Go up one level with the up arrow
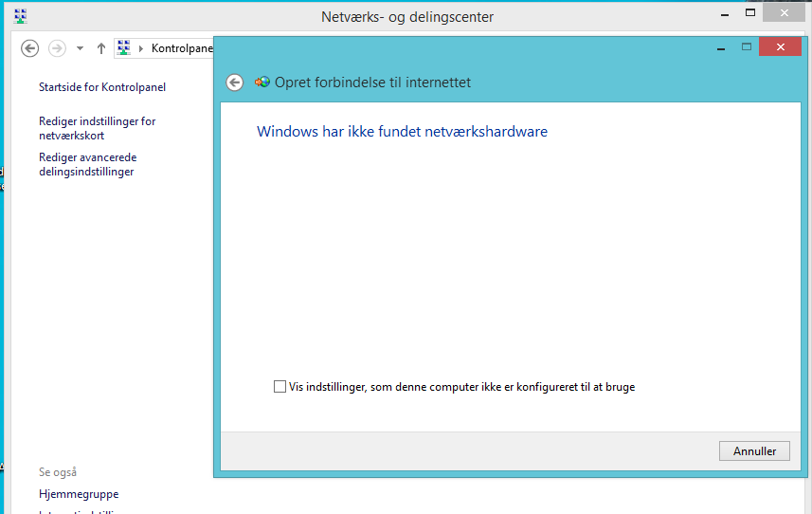Image resolution: width=812 pixels, height=514 pixels. [x=101, y=48]
